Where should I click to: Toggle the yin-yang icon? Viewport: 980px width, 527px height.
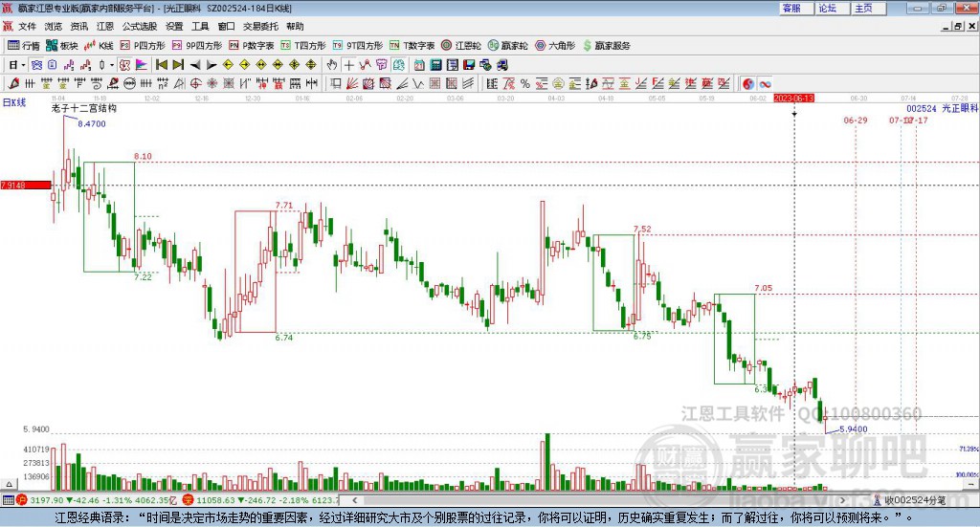pyautogui.click(x=748, y=83)
